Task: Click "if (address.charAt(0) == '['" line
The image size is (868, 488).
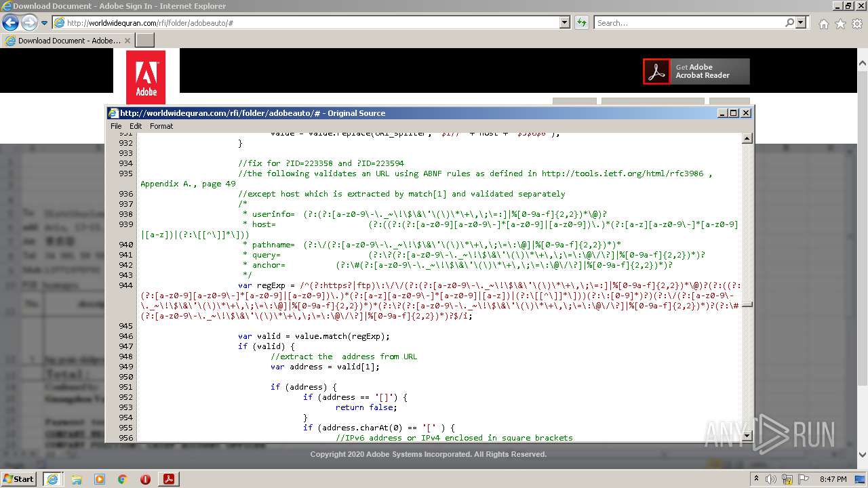Action: click(378, 428)
